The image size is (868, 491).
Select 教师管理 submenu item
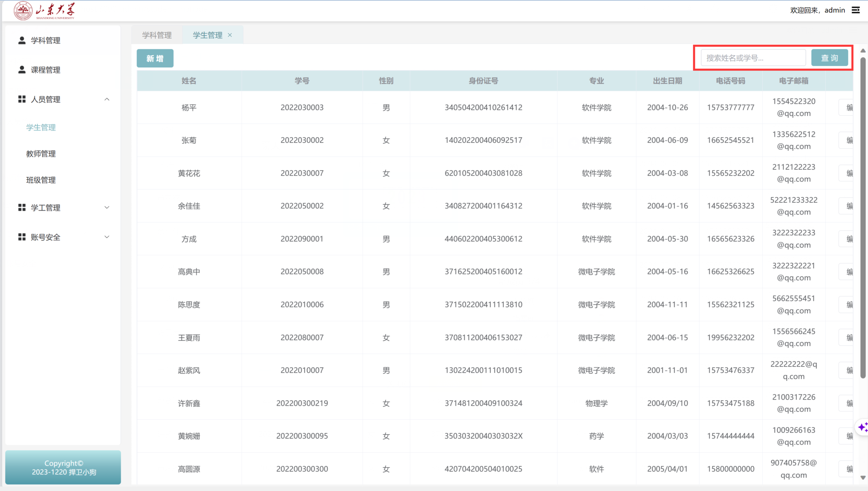[41, 154]
